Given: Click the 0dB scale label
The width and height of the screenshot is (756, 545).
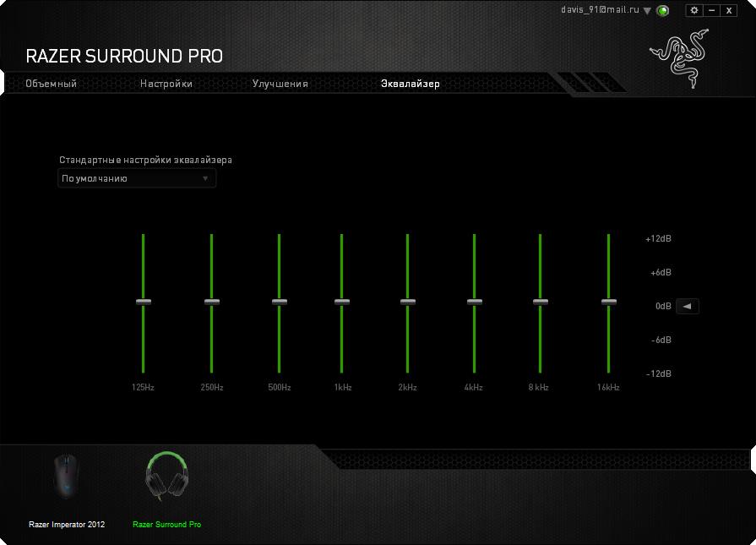Looking at the screenshot, I should point(663,306).
